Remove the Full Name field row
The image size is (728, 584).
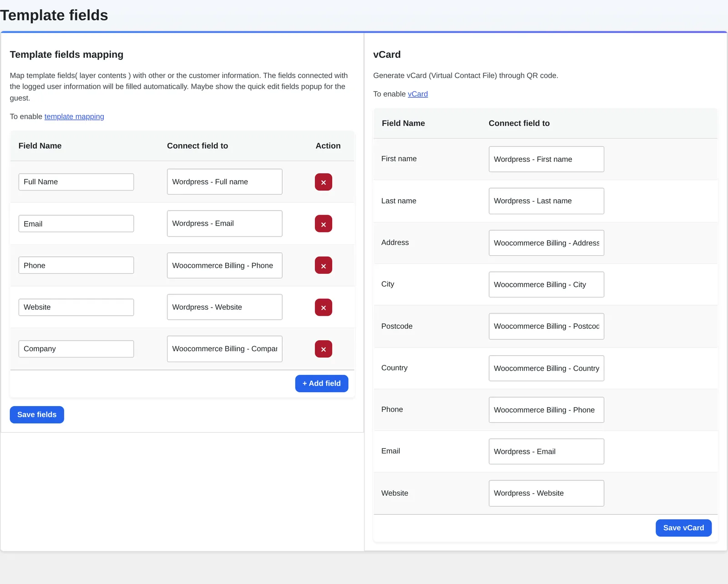324,182
